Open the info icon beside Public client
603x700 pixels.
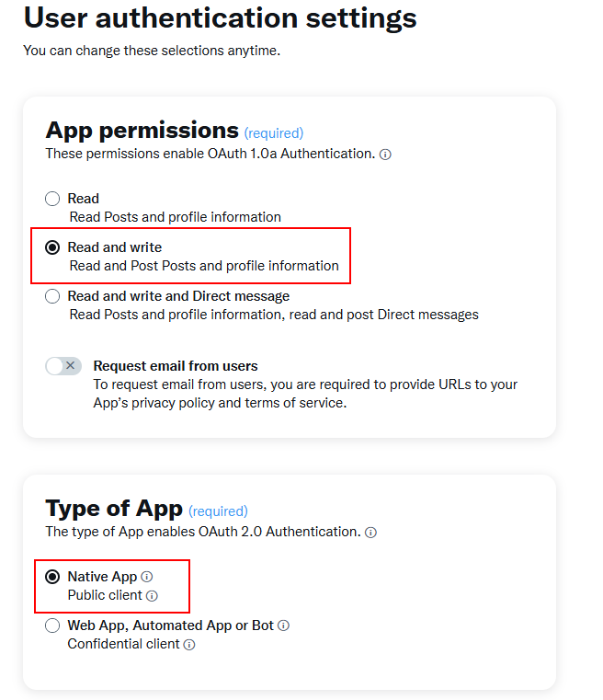[x=153, y=596]
